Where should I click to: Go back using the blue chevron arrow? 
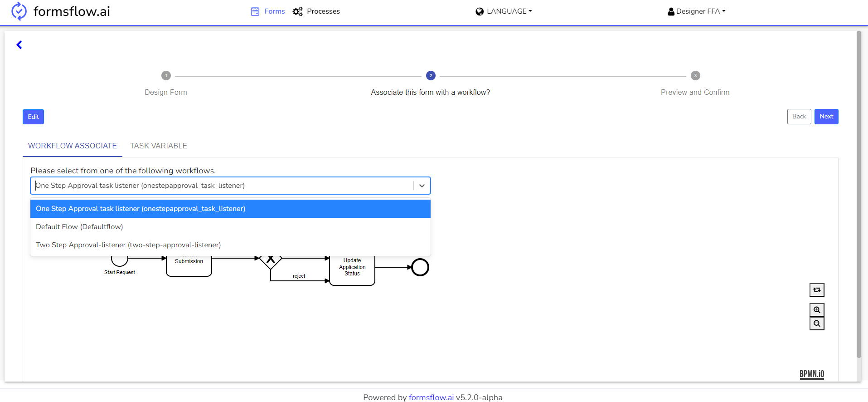click(x=19, y=44)
